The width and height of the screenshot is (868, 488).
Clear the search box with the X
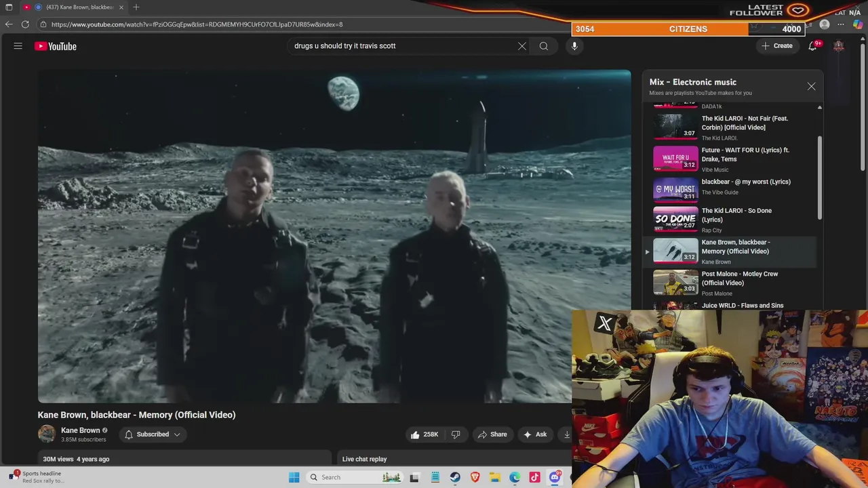click(522, 46)
